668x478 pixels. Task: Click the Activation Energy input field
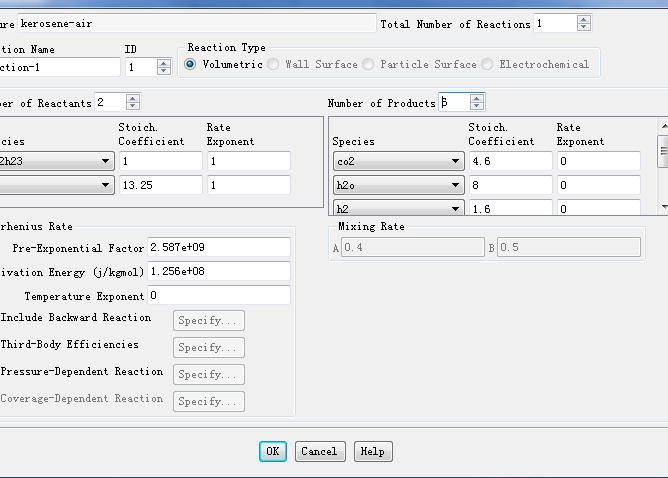(x=219, y=271)
